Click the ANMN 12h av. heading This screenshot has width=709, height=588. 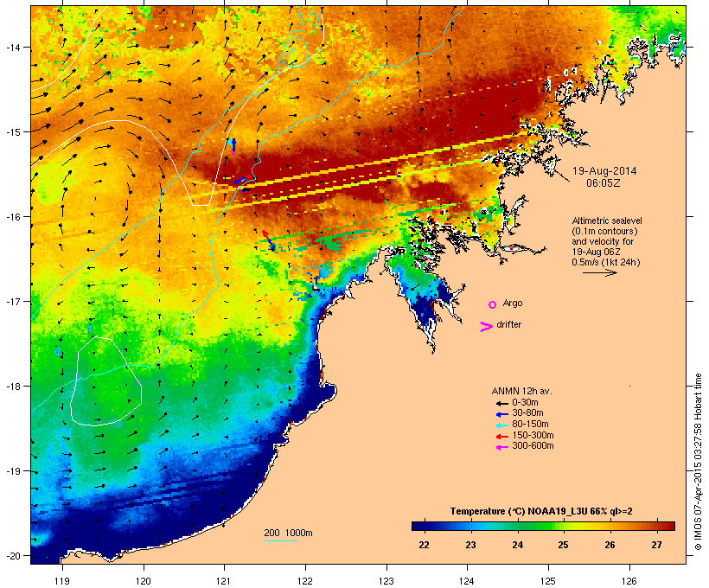[521, 391]
